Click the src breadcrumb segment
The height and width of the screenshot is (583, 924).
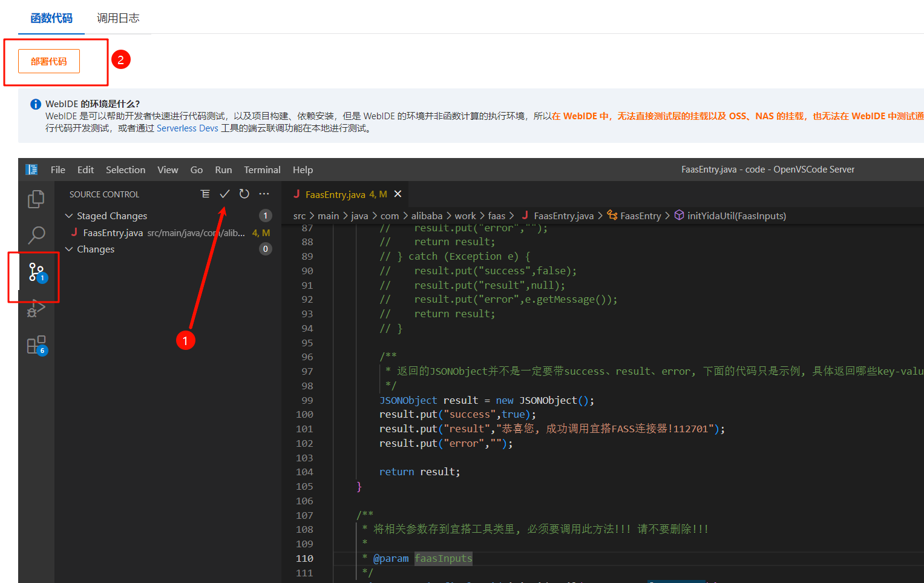coord(300,216)
